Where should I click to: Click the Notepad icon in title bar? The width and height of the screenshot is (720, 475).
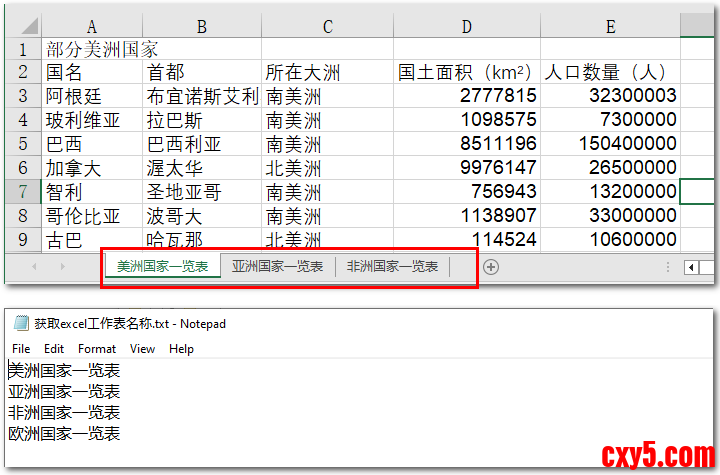pyautogui.click(x=21, y=323)
